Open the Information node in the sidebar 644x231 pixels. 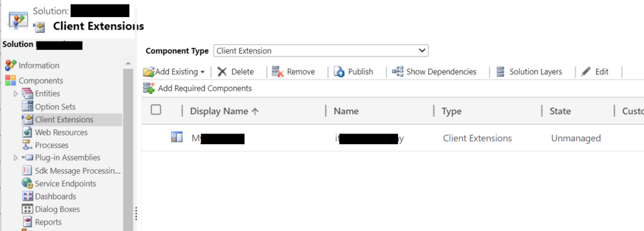coord(39,65)
